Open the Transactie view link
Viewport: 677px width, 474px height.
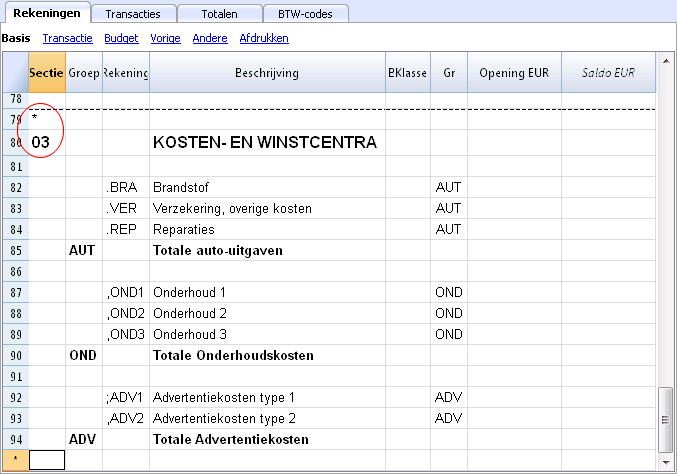coord(68,38)
